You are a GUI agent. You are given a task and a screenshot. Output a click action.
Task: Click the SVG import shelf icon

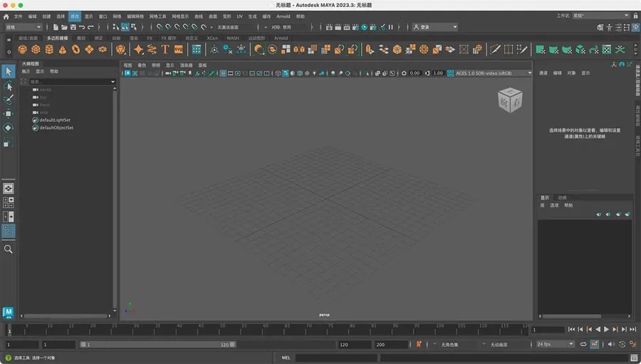click(179, 50)
